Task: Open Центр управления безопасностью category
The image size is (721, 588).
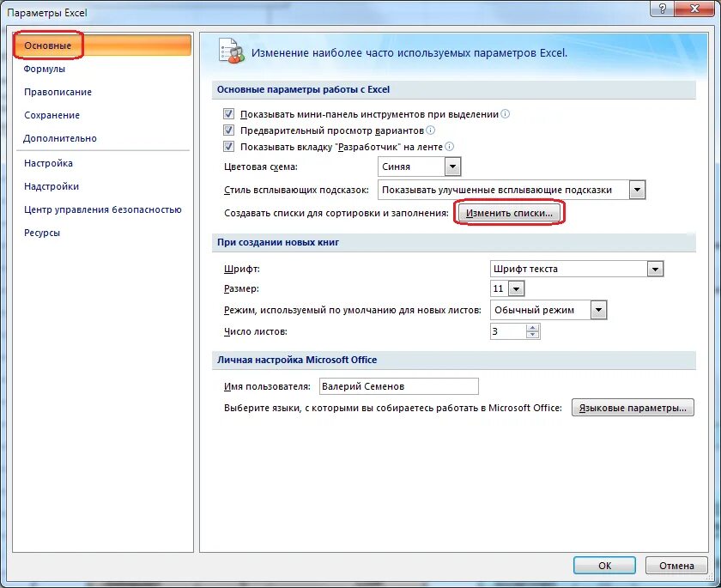Action: pyautogui.click(x=102, y=209)
